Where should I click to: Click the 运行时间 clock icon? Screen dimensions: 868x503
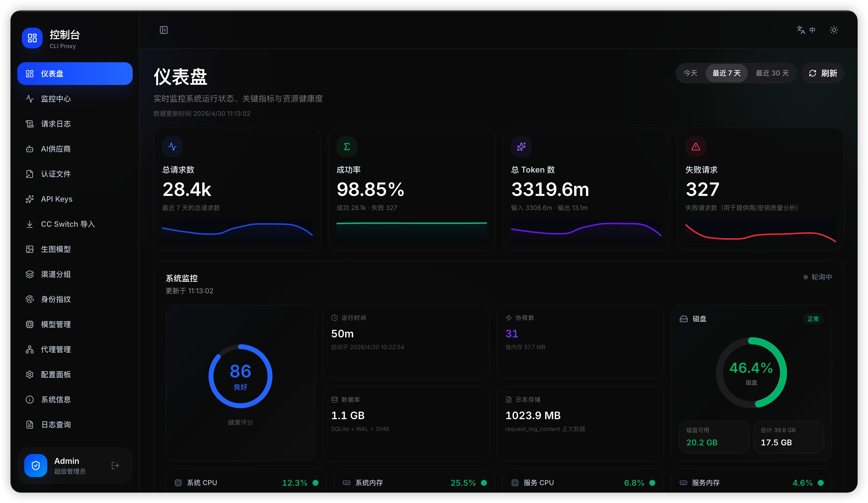tap(334, 317)
